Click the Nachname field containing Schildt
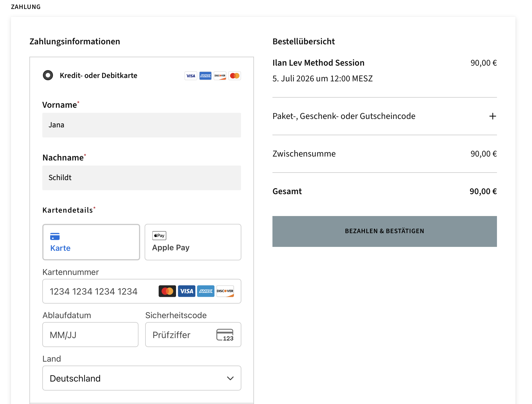Image resolution: width=532 pixels, height=404 pixels. [x=142, y=178]
